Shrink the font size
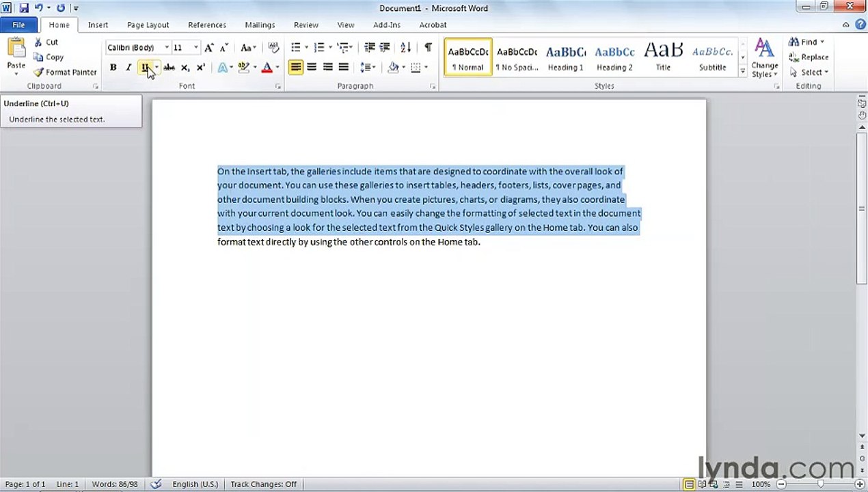This screenshot has width=868, height=492. 223,48
